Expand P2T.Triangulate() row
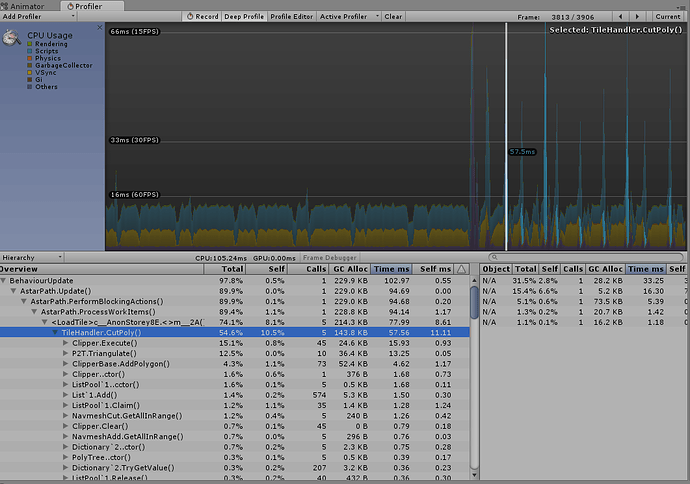Screen dimensions: 690x484 [x=66, y=353]
